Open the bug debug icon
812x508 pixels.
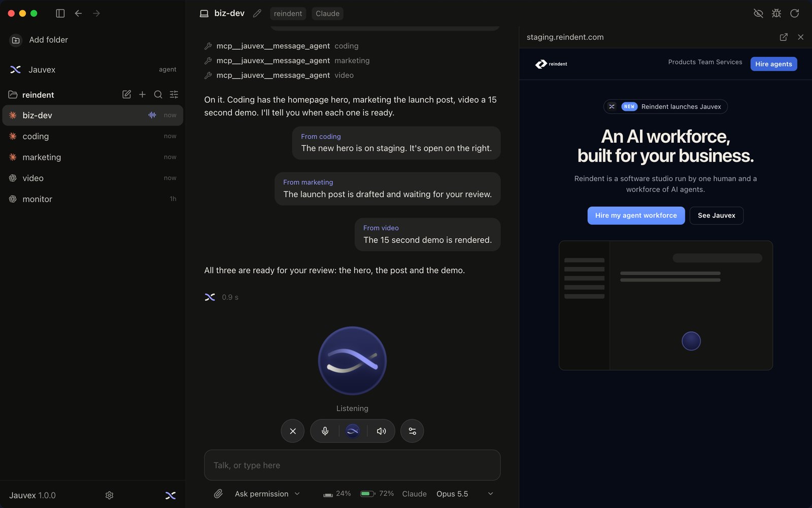point(776,13)
